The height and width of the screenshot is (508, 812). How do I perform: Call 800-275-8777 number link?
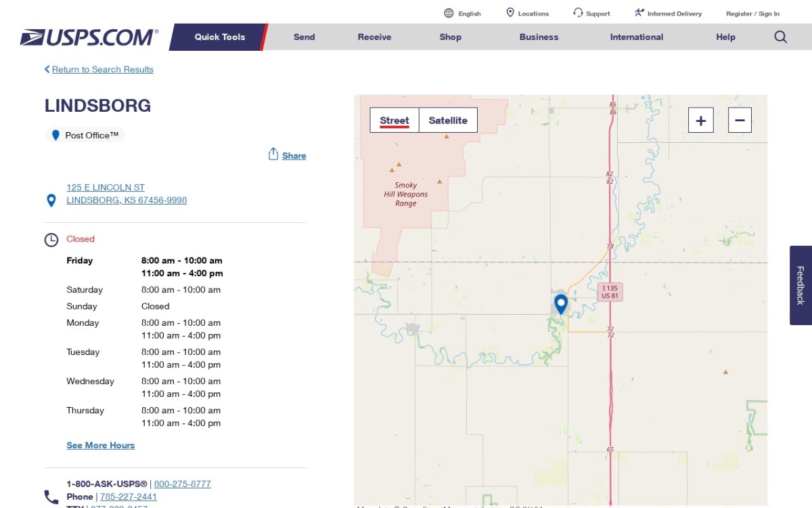(x=183, y=484)
